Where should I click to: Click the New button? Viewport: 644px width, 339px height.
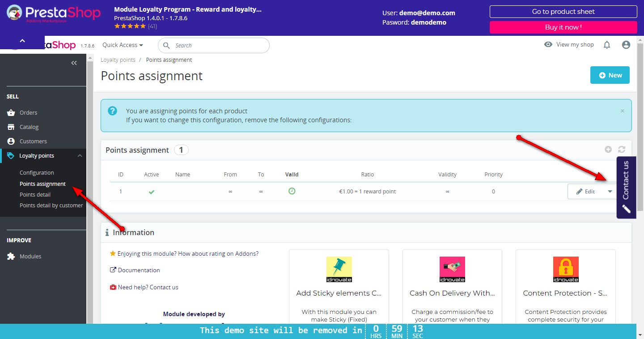tap(610, 75)
